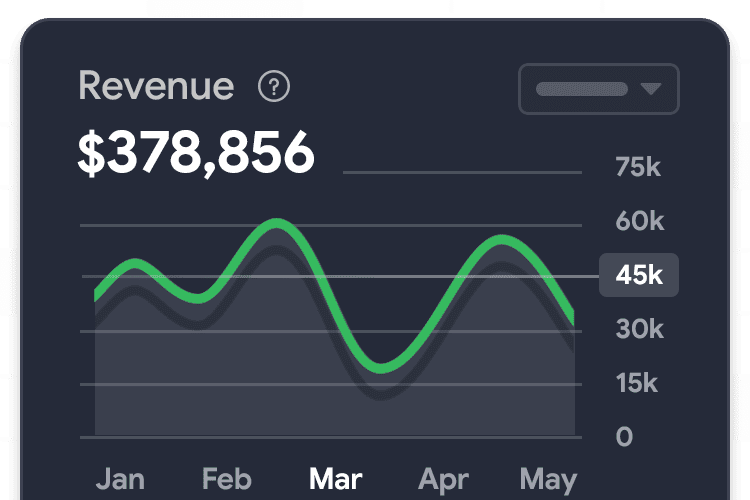Click the green line's highest peak near Feb
This screenshot has width=750, height=500.
point(274,224)
